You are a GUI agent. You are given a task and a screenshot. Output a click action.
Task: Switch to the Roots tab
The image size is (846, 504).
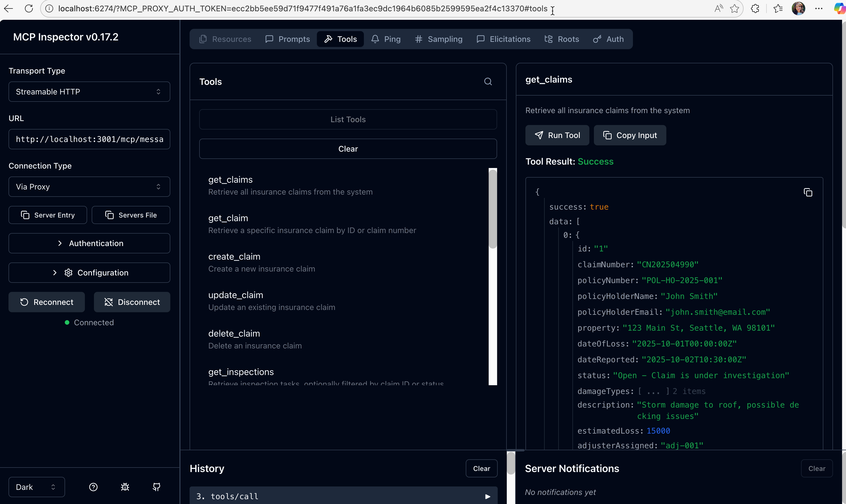click(561, 39)
